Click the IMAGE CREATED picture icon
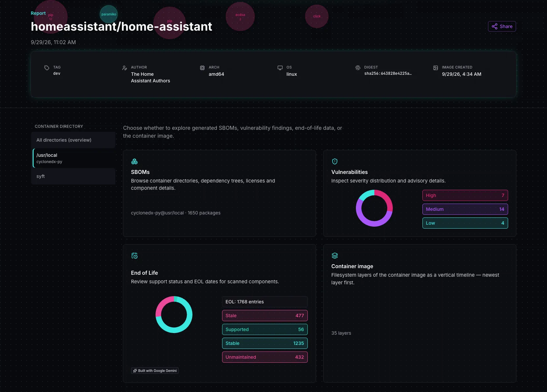Viewport: 547px width, 392px height. pyautogui.click(x=436, y=68)
